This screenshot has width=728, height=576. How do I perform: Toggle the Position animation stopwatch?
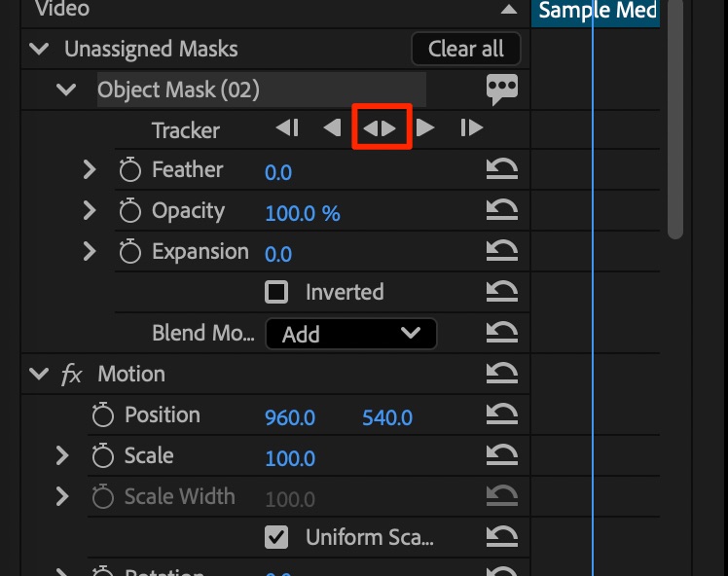tap(103, 415)
